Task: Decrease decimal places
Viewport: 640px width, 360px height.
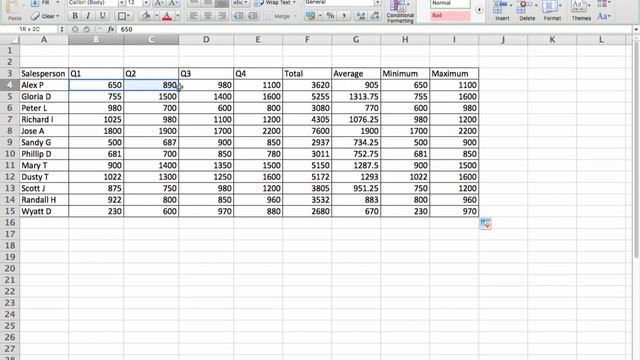Action: coord(375,16)
